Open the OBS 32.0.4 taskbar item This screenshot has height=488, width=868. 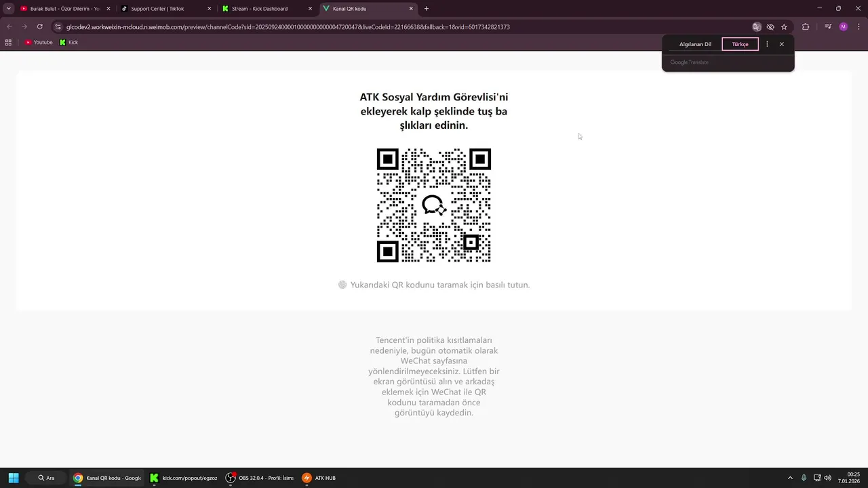[260, 478]
